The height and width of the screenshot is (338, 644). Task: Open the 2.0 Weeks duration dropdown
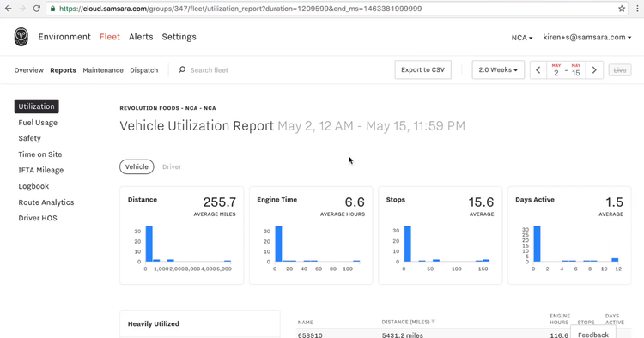[x=498, y=69]
